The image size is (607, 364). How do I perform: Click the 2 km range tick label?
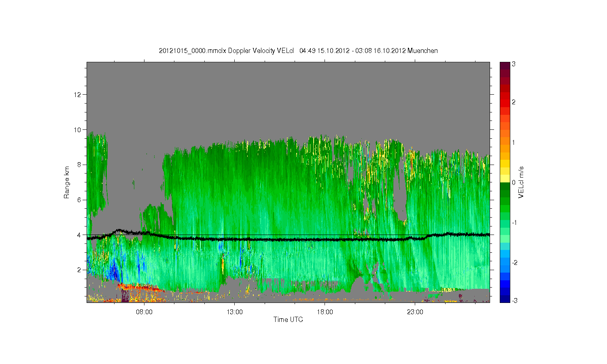[80, 270]
